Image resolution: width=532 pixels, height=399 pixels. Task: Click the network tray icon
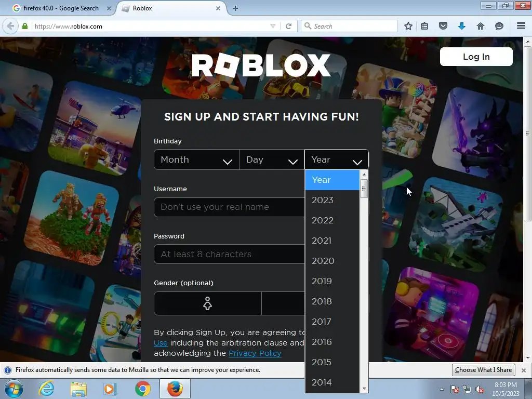[x=467, y=389]
